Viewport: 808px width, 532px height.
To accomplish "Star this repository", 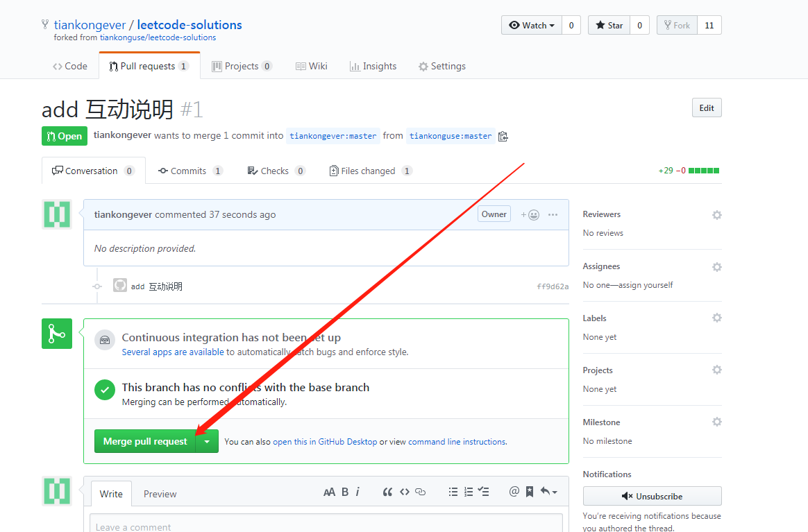I will pyautogui.click(x=609, y=25).
